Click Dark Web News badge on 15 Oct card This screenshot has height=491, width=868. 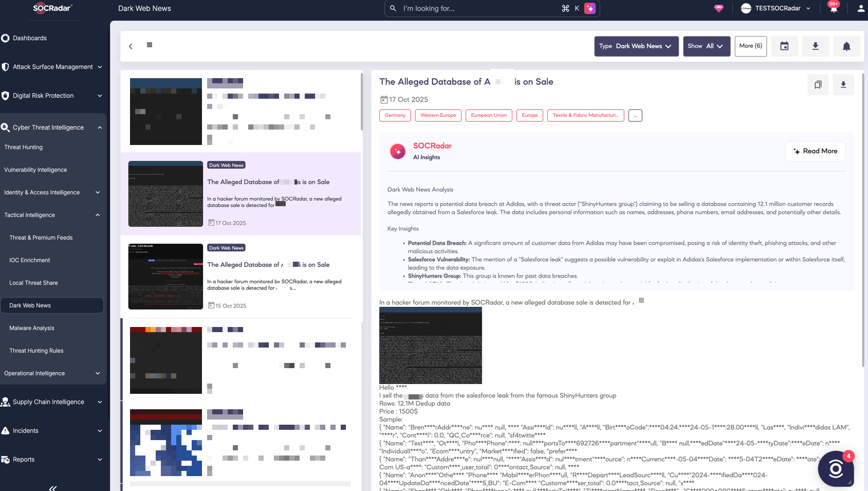(227, 248)
